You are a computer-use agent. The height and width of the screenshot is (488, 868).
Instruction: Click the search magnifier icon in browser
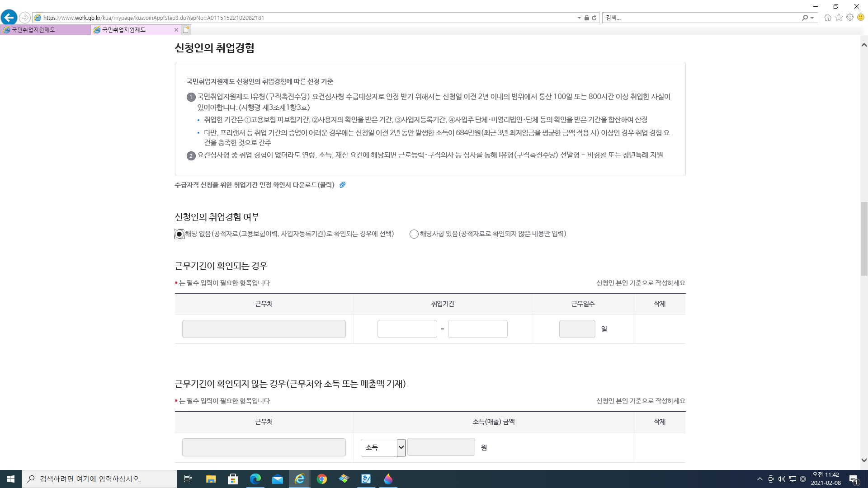click(x=805, y=18)
